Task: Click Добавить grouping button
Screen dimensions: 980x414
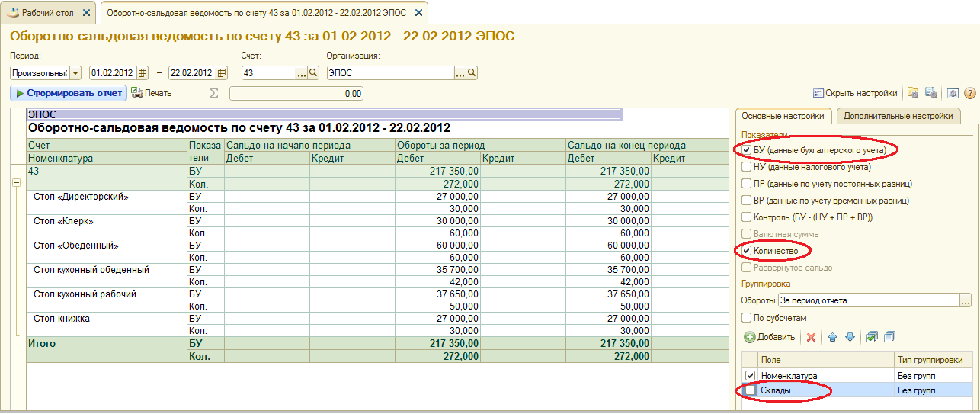Action: coord(770,337)
